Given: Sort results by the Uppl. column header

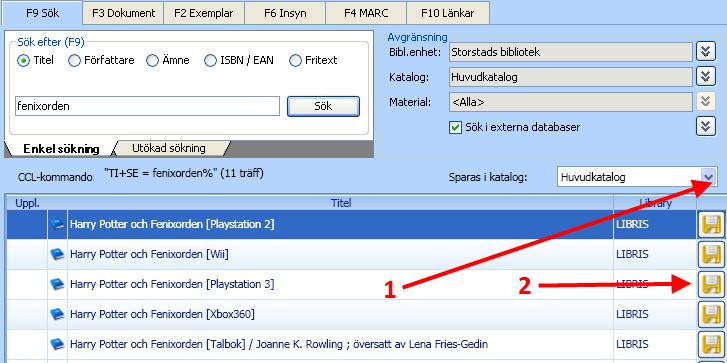Looking at the screenshot, I should [28, 203].
